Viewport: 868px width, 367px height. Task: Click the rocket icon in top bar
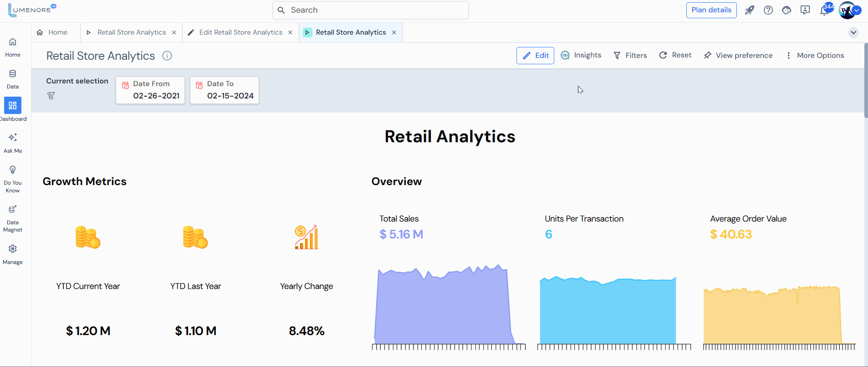[x=749, y=10]
